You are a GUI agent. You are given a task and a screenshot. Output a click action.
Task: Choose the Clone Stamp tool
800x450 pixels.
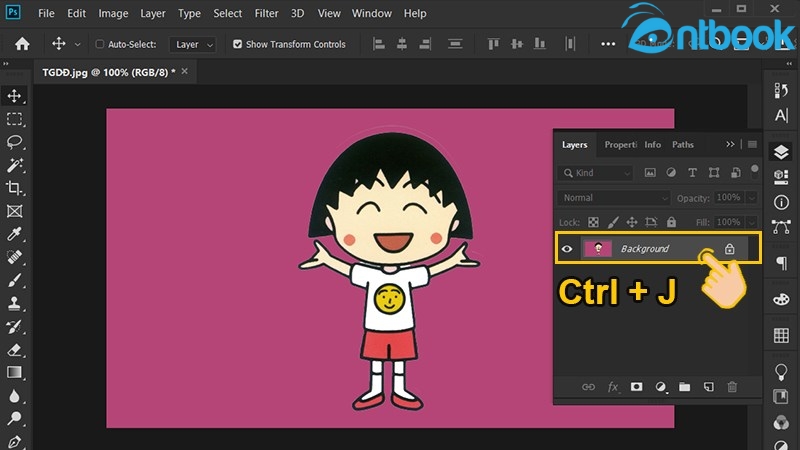point(14,303)
